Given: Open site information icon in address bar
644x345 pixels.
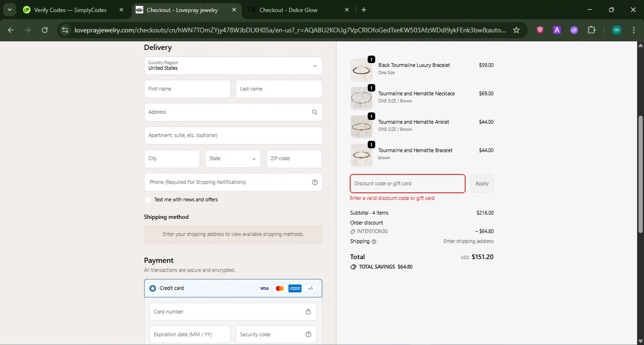Looking at the screenshot, I should tap(65, 30).
